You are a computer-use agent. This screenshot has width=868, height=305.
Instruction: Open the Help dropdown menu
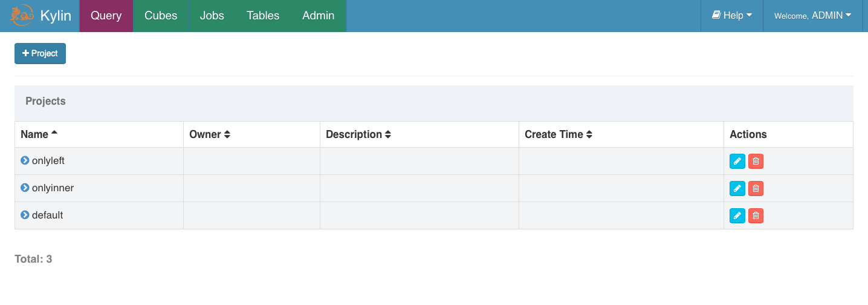[x=732, y=16]
